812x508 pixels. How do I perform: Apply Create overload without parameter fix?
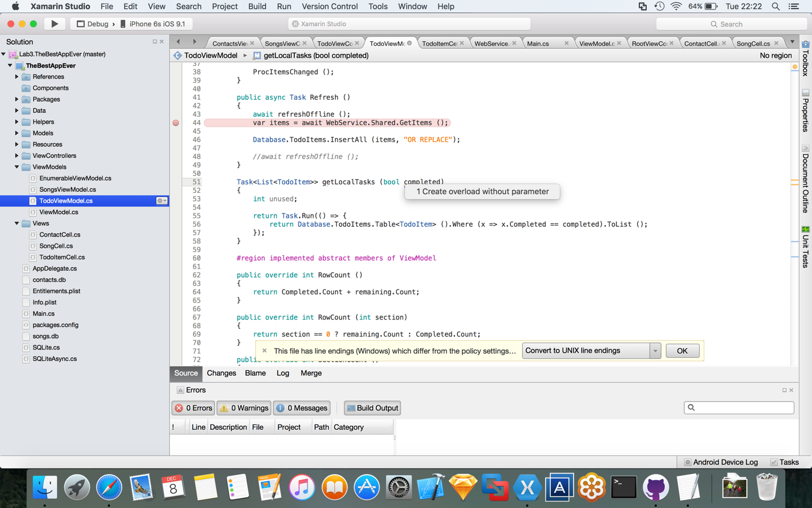[x=482, y=191]
